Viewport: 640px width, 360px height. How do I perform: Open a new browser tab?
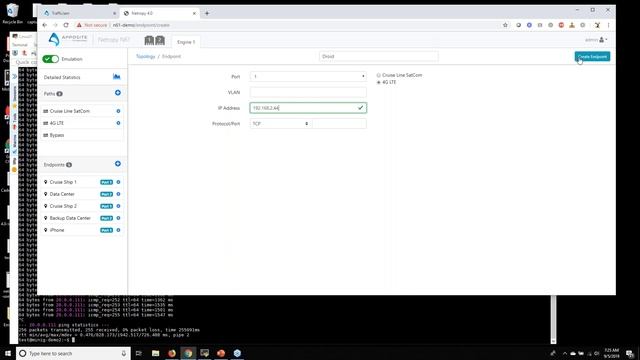tap(207, 13)
